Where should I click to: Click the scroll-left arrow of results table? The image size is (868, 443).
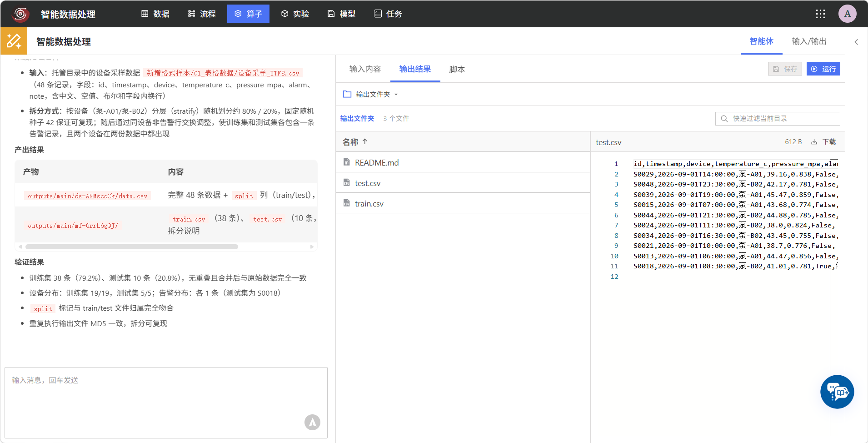[20, 247]
